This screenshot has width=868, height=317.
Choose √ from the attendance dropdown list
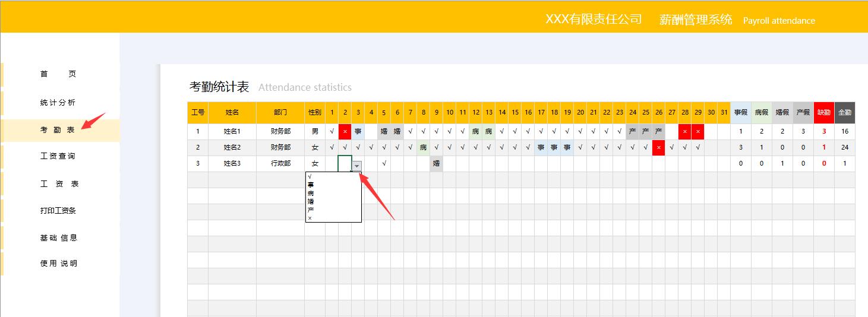click(x=310, y=177)
